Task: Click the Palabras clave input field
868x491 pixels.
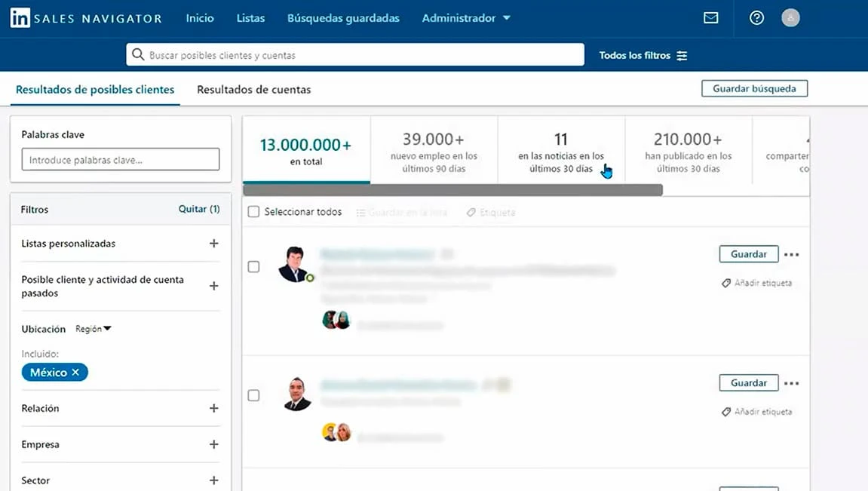Action: [x=121, y=159]
